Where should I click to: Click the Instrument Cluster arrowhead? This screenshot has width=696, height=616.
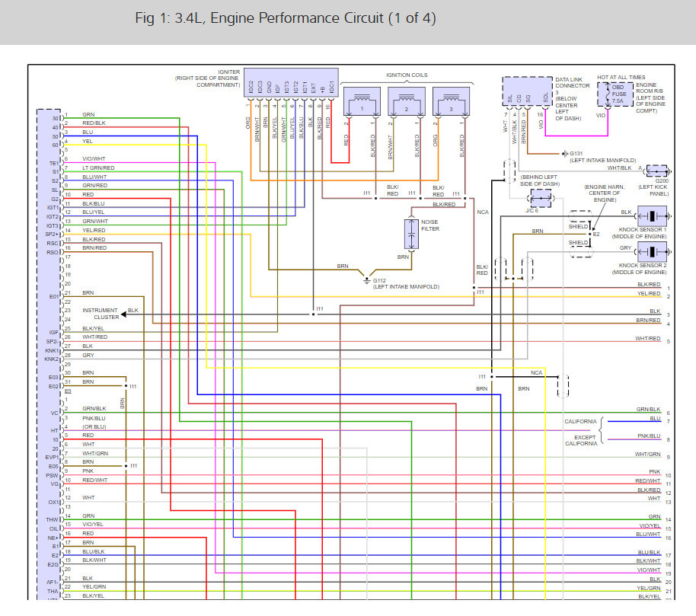(124, 314)
